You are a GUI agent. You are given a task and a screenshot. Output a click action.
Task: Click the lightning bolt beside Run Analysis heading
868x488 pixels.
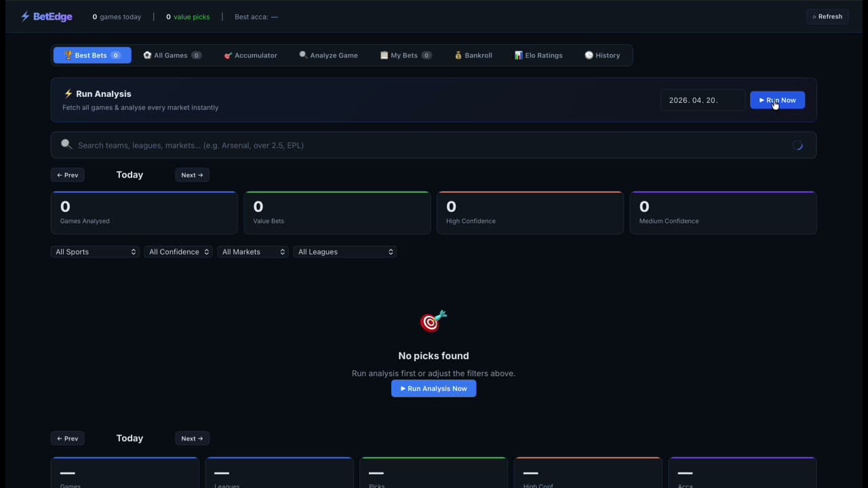[x=70, y=94]
